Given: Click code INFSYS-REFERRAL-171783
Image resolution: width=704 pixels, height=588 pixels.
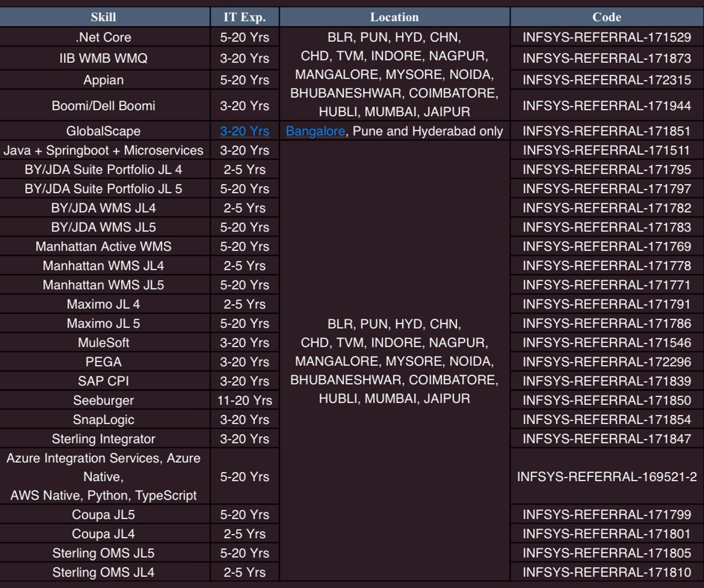Looking at the screenshot, I should 607,227.
